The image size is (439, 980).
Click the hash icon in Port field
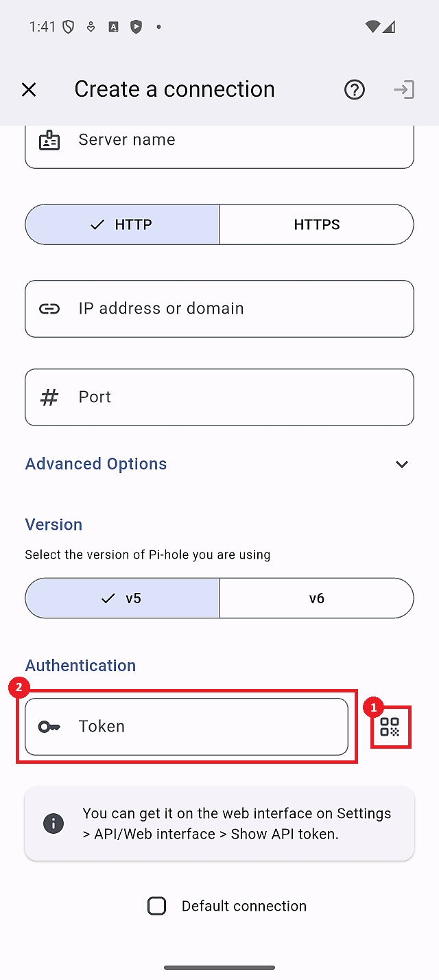49,397
